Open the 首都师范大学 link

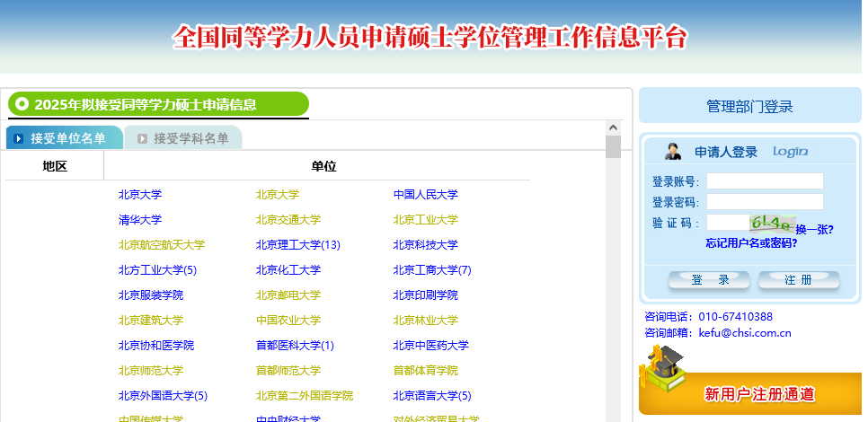pos(288,371)
